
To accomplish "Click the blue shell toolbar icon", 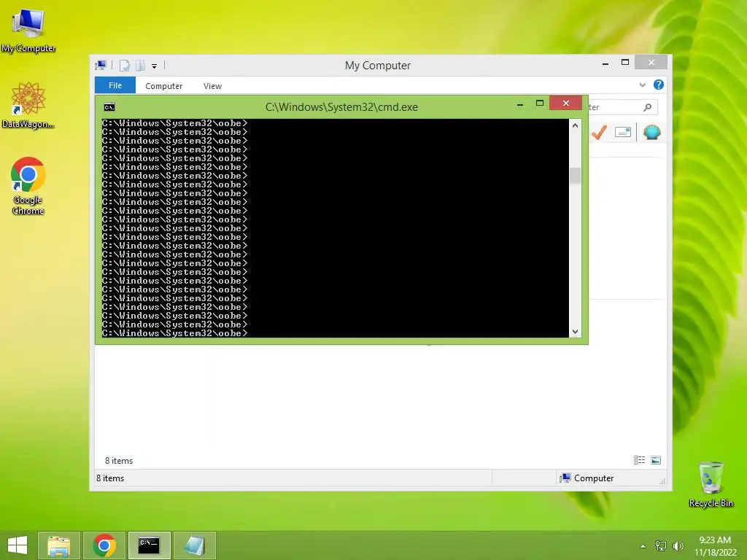I will point(651,132).
